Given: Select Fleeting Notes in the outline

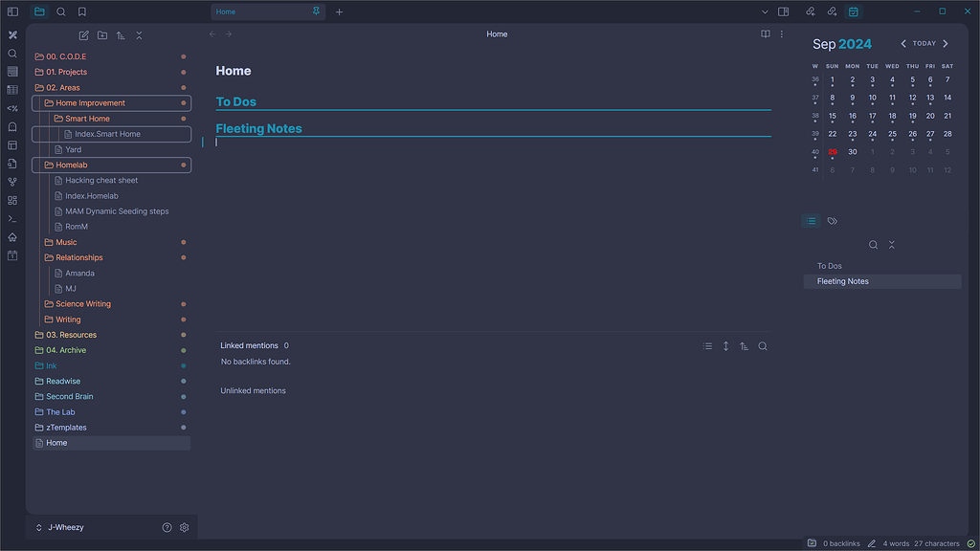Looking at the screenshot, I should [x=842, y=281].
